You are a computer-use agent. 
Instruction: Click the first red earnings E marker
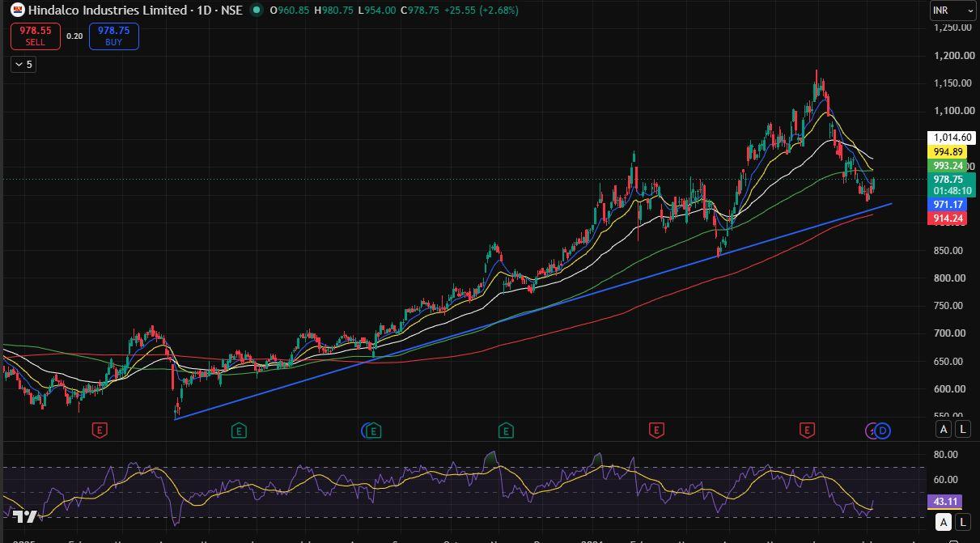[100, 431]
